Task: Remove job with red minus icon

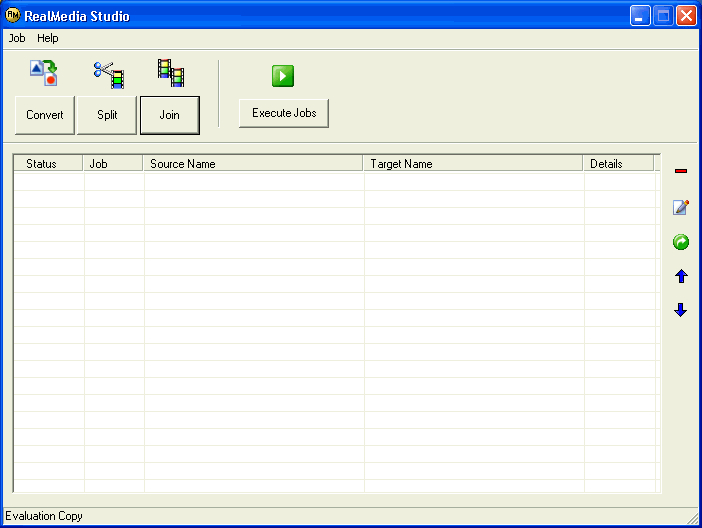Action: coord(681,171)
